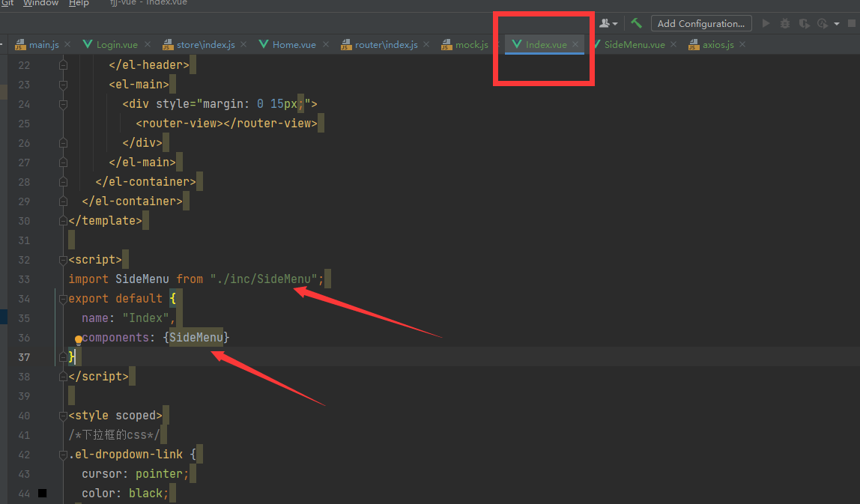The image size is (860, 504).
Task: Toggle fold marker at line 37 closing brace
Action: (x=63, y=357)
